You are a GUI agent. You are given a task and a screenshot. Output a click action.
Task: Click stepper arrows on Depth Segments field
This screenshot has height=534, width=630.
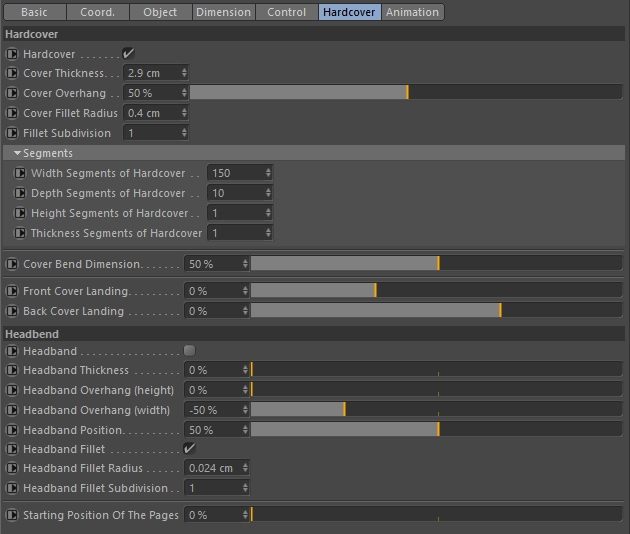(x=268, y=193)
